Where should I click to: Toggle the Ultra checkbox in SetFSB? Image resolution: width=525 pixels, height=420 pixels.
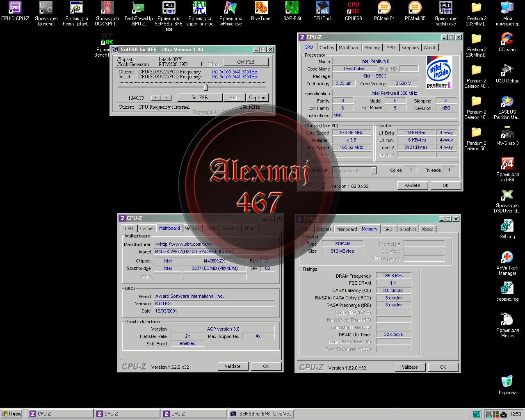click(203, 64)
